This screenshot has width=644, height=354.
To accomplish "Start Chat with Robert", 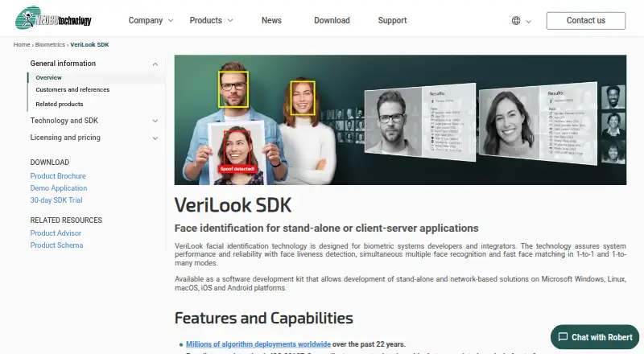I will click(595, 337).
